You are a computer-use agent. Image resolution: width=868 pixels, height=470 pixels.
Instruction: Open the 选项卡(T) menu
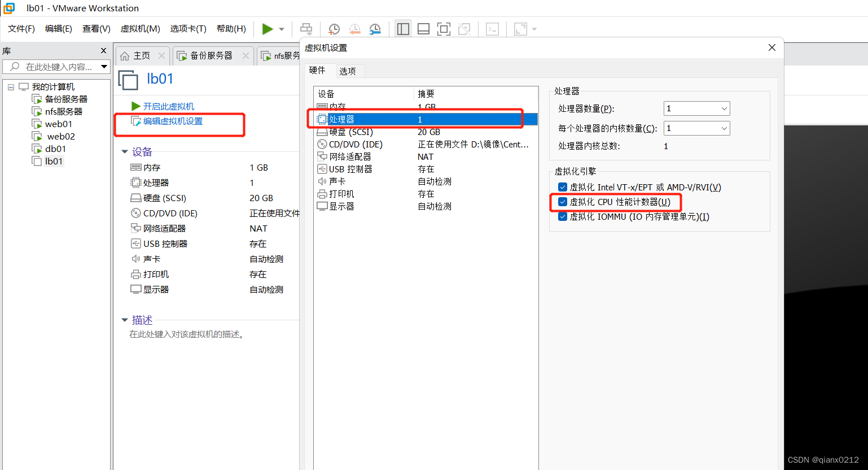click(188, 29)
